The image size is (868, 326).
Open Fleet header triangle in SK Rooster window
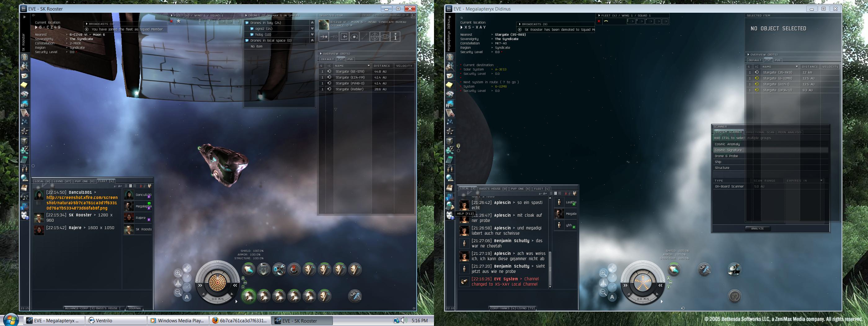coord(171,16)
